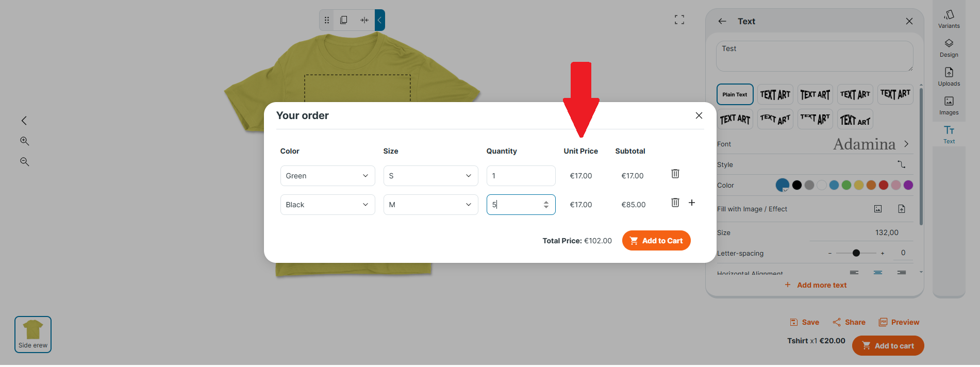Decrease letter-spacing with the minus button

830,254
